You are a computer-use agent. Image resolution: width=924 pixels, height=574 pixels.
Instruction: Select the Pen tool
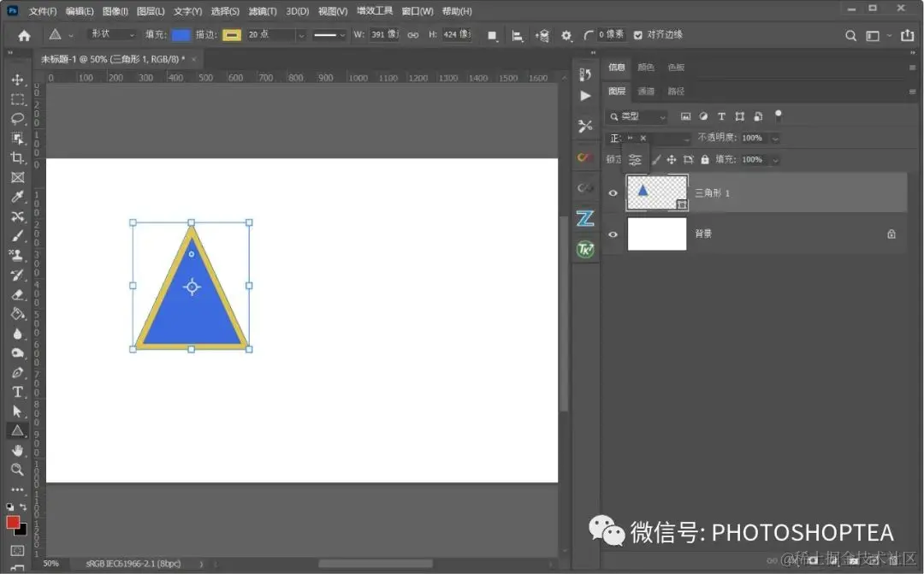click(17, 372)
